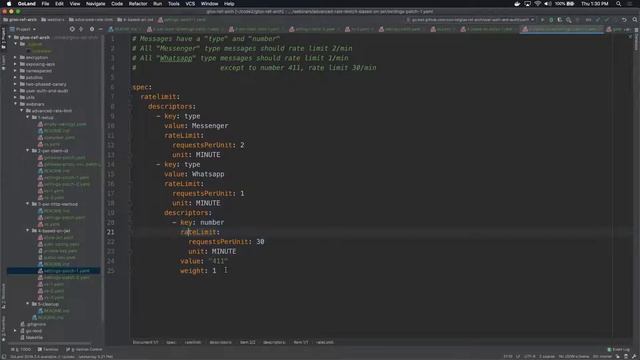Click the Run with Coverage icon

pos(560,20)
